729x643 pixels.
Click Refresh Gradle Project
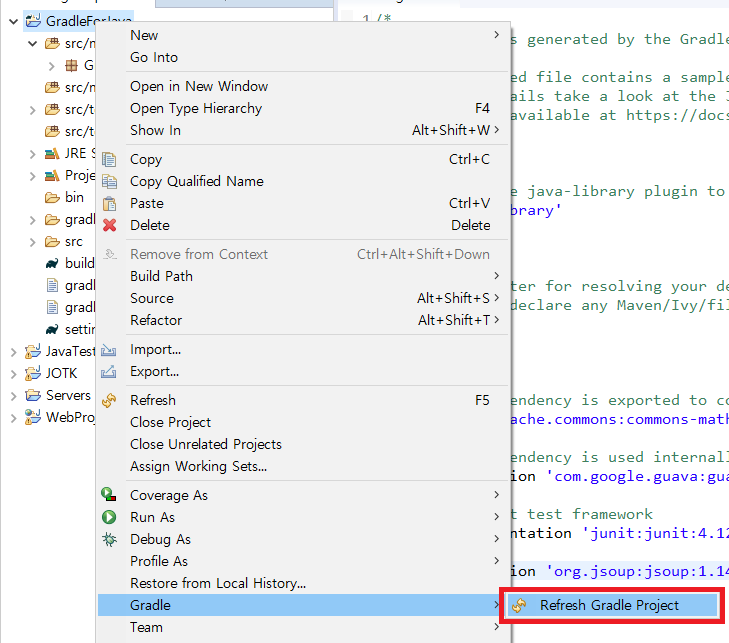click(x=612, y=605)
